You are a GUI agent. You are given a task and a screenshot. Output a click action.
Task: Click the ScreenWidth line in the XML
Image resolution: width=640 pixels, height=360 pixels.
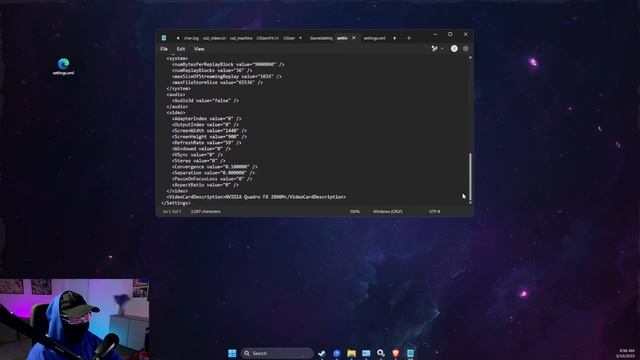[209, 131]
